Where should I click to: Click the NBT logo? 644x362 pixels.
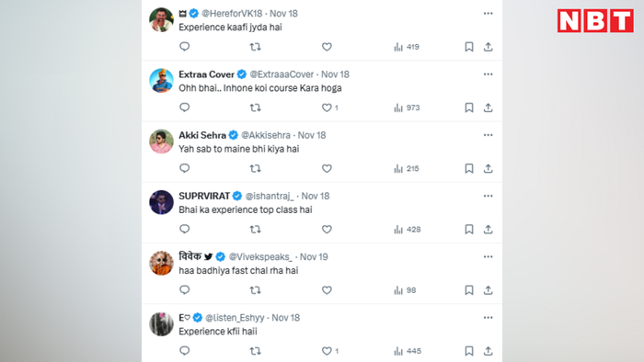pos(595,20)
